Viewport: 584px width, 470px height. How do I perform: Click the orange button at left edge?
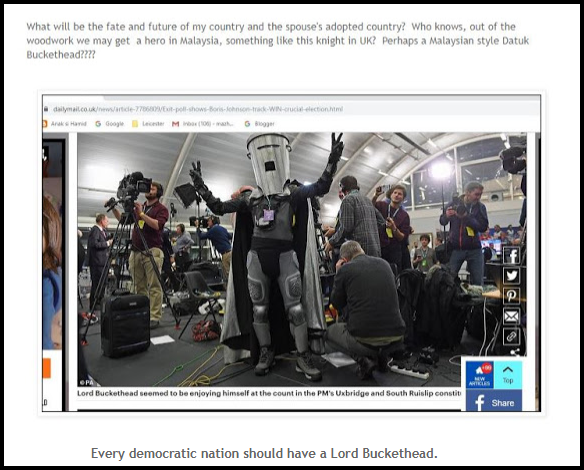tap(47, 368)
